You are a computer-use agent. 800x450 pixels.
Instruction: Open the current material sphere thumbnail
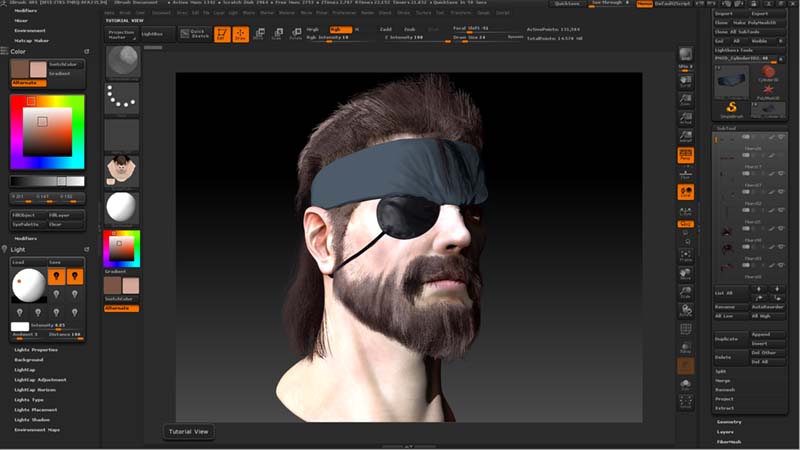tap(122, 207)
